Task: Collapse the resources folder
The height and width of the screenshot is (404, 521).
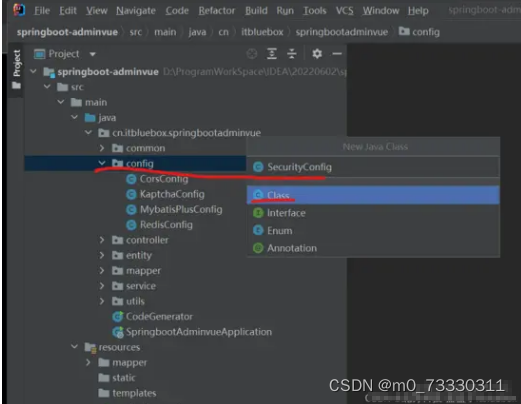Action: tap(75, 347)
